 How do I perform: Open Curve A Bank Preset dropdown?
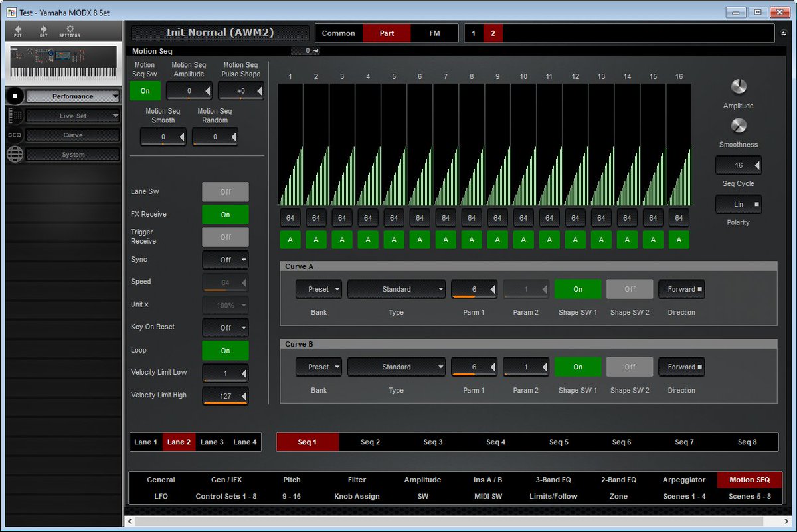[319, 289]
